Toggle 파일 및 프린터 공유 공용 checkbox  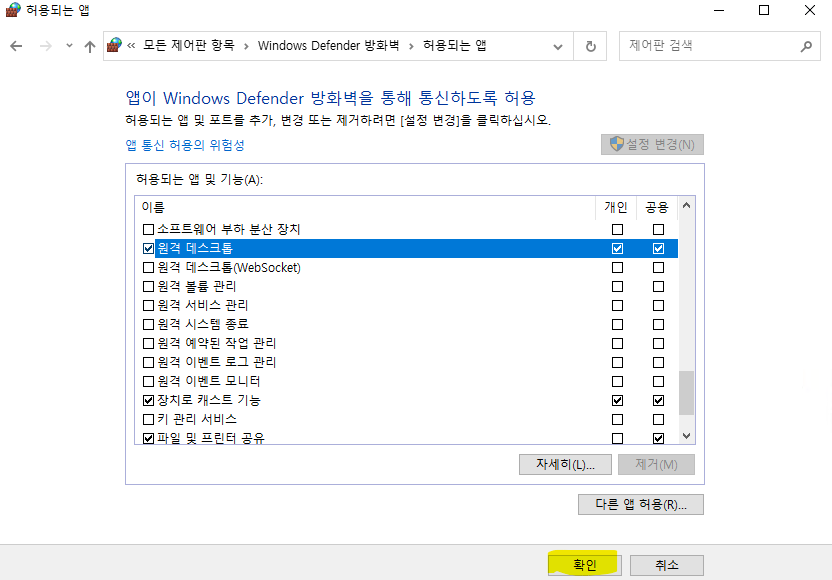[658, 438]
